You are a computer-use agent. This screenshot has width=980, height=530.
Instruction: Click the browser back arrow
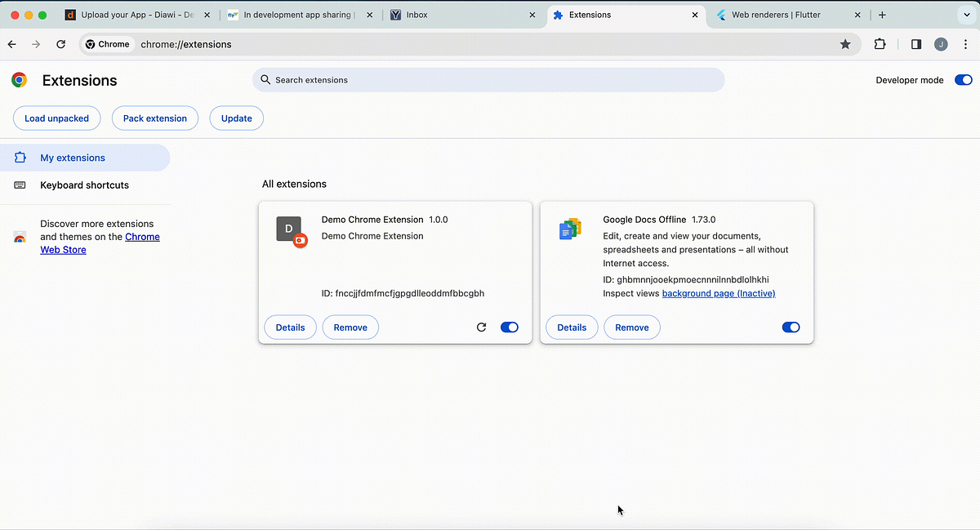pyautogui.click(x=13, y=44)
